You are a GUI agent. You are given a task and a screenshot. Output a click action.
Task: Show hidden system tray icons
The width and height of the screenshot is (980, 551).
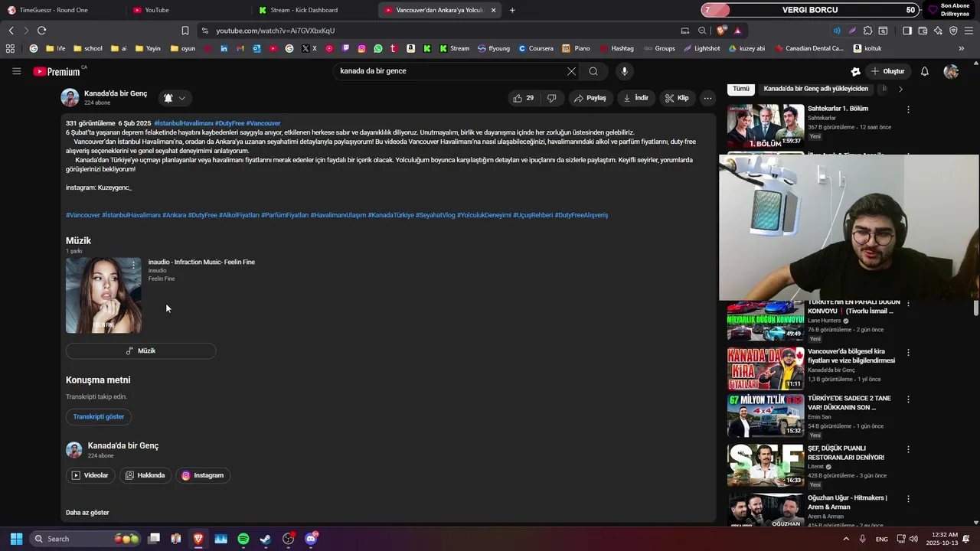point(846,539)
